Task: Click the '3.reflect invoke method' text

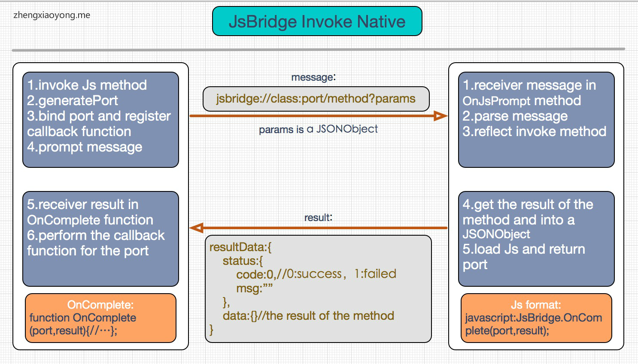Action: (535, 131)
